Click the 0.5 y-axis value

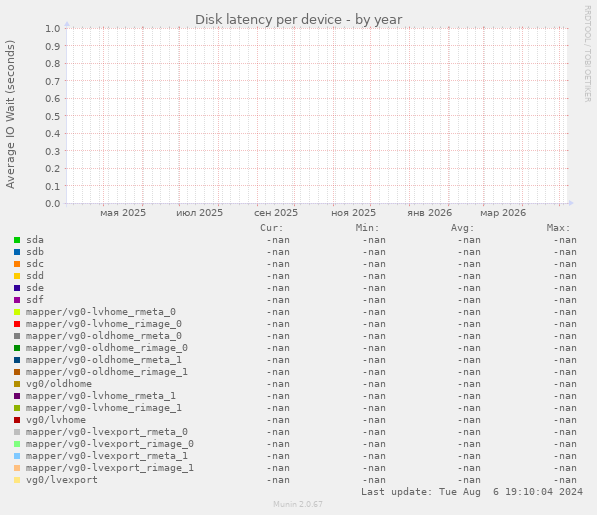click(53, 116)
